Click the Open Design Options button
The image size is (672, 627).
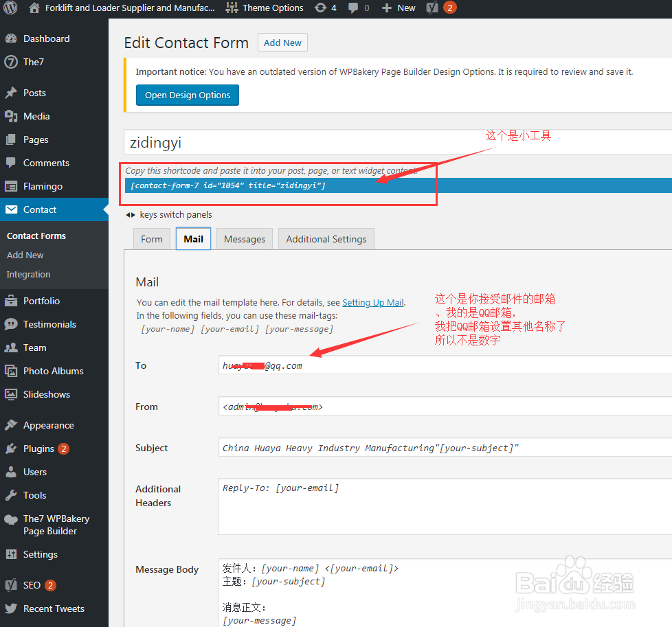point(188,95)
